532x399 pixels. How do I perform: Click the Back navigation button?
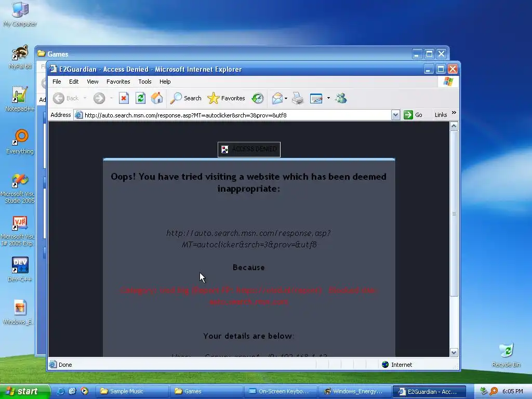pos(66,98)
